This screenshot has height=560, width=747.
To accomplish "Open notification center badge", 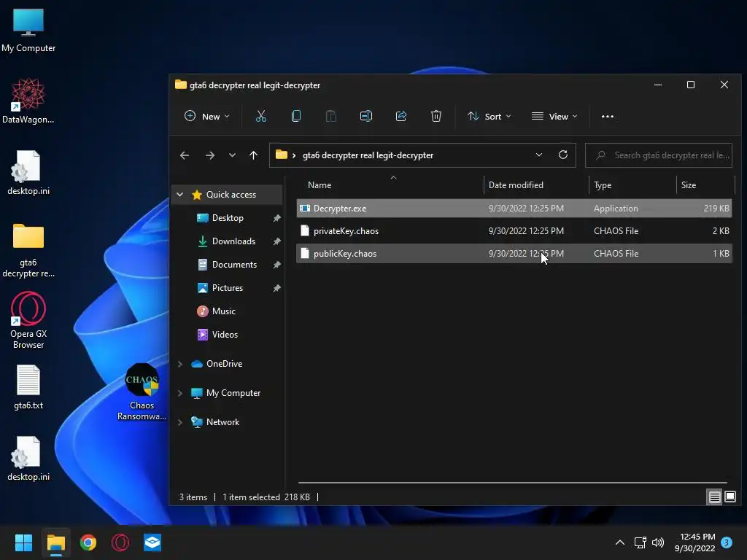I will coord(727,542).
